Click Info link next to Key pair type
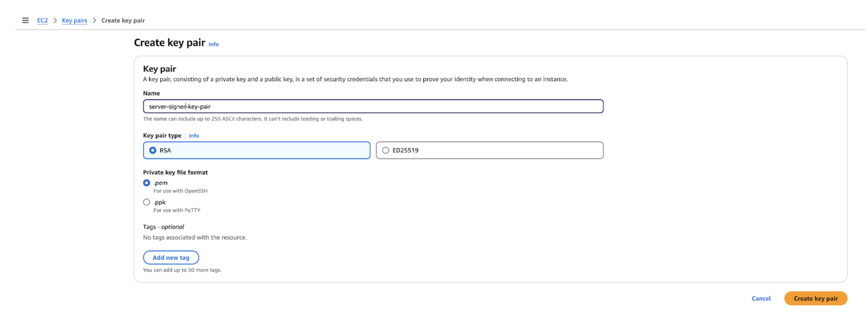Viewport: 868px width, 321px height. pos(194,136)
